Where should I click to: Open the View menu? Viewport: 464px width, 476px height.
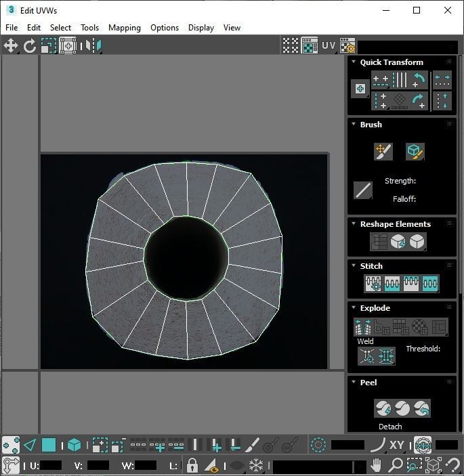[232, 28]
